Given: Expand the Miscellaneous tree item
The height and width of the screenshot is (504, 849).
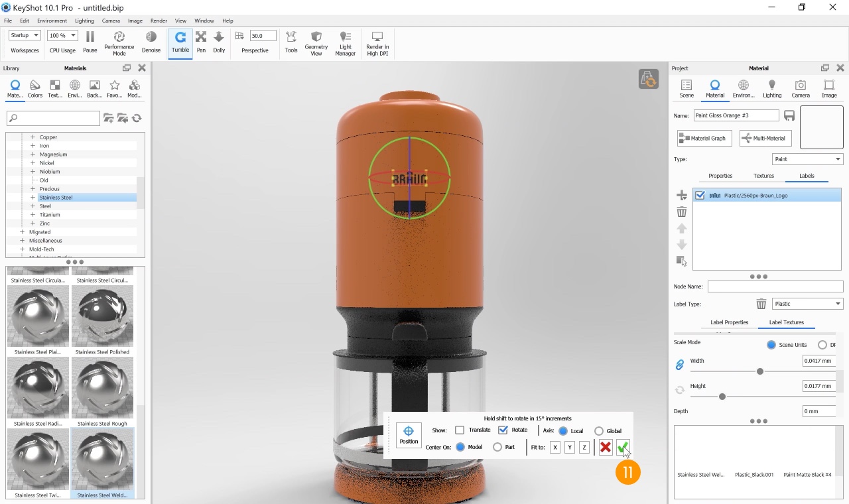Looking at the screenshot, I should click(x=22, y=241).
